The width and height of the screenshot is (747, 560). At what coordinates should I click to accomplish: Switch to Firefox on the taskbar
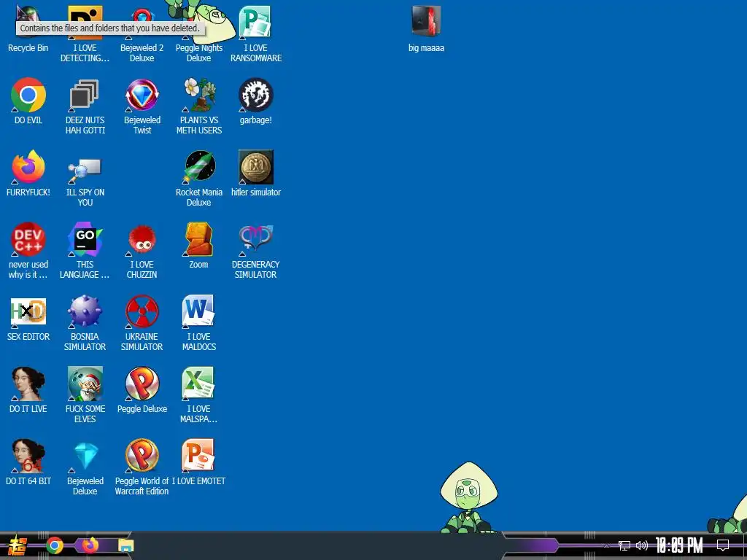(90, 545)
